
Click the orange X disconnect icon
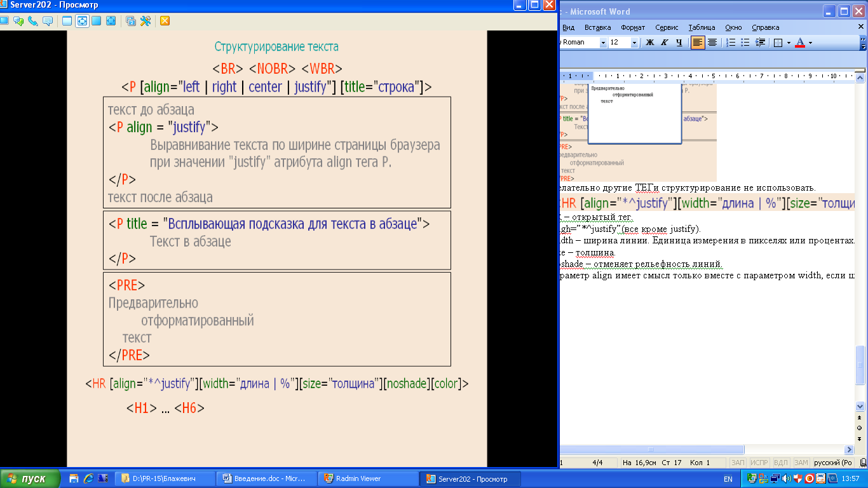tap(165, 21)
